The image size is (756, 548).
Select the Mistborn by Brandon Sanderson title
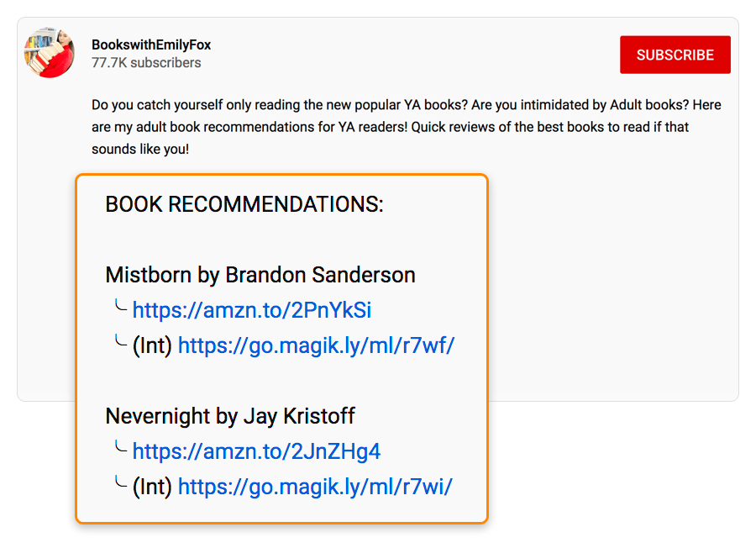[260, 275]
